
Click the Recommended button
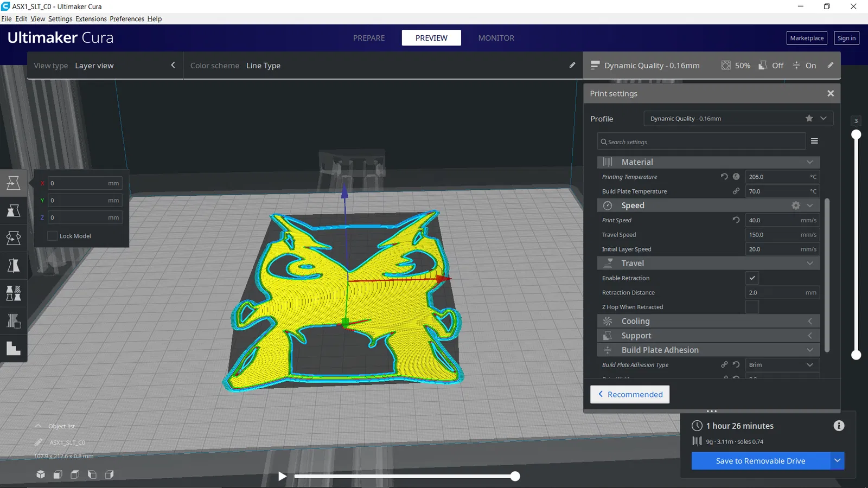[x=630, y=394]
